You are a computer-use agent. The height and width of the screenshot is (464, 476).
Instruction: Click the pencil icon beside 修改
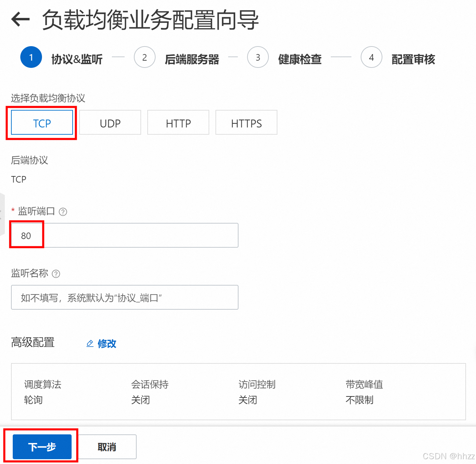pyautogui.click(x=90, y=343)
